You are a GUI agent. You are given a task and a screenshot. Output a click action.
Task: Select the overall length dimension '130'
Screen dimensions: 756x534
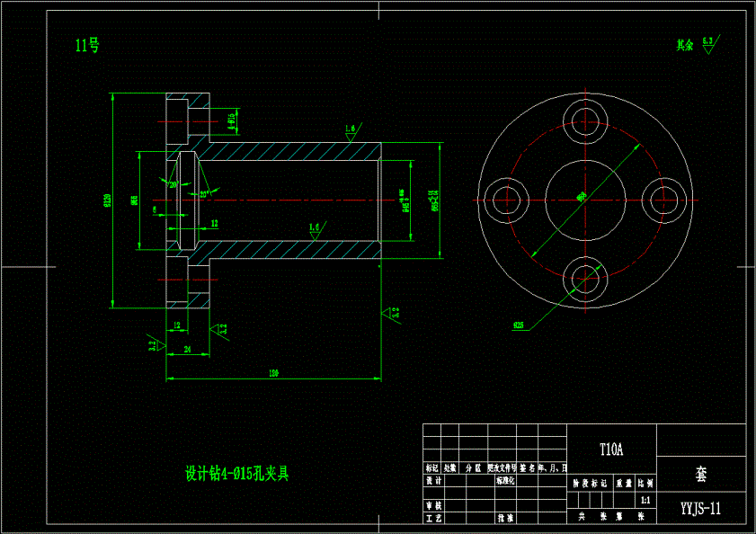point(274,373)
